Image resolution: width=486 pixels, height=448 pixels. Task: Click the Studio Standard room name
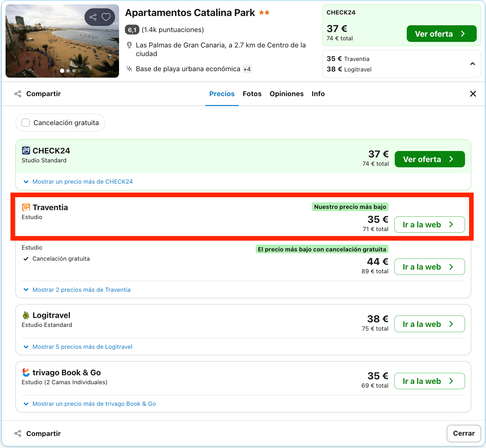click(44, 160)
